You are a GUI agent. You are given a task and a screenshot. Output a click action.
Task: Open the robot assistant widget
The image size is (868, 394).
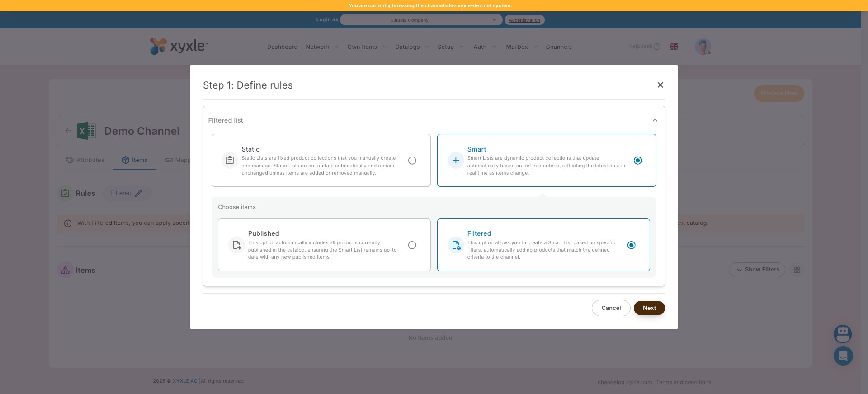click(843, 334)
